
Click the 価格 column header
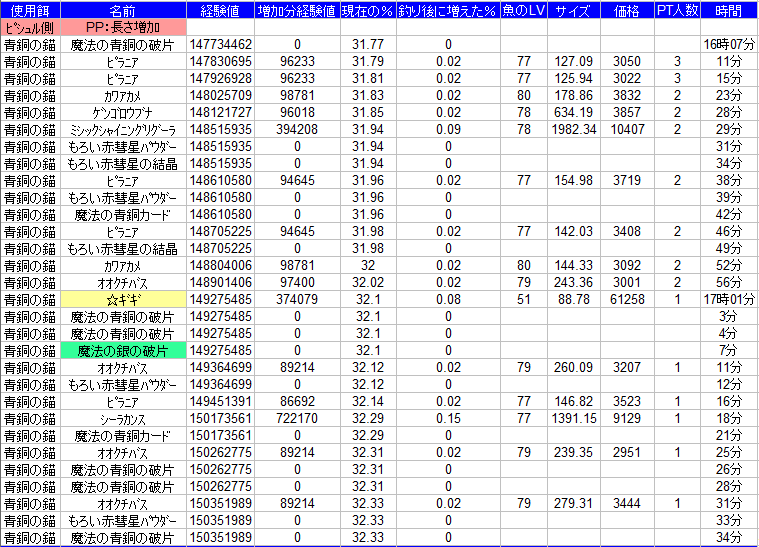[x=627, y=10]
